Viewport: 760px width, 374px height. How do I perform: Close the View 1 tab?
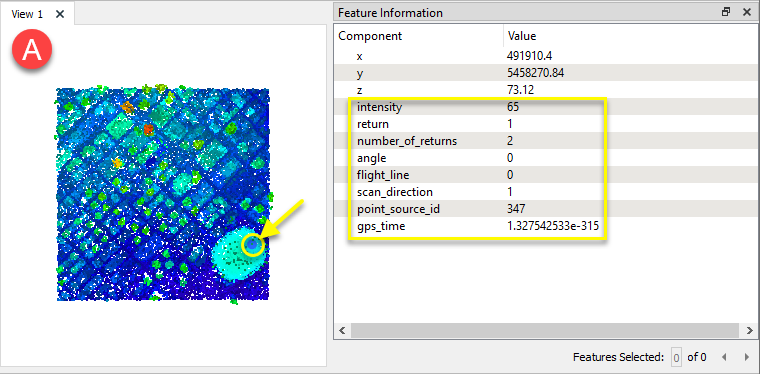point(60,14)
